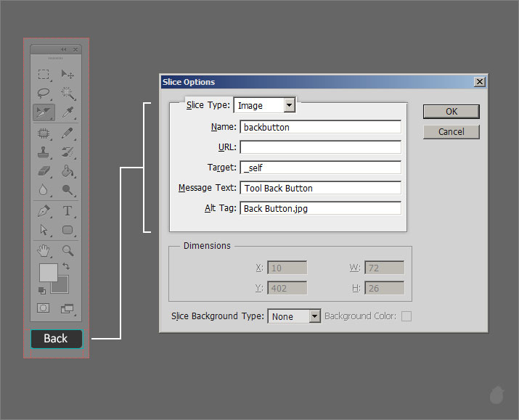Click the foreground color swatch

point(47,272)
